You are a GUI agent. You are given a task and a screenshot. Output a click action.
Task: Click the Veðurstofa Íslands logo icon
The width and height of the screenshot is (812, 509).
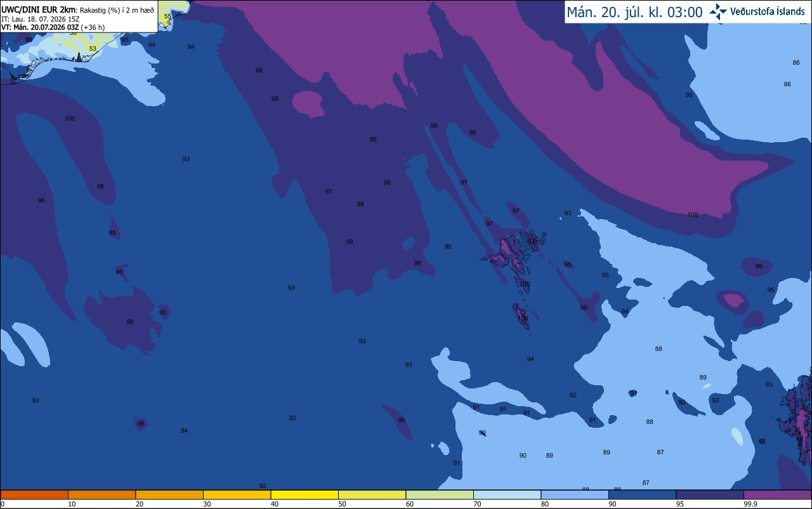[718, 11]
